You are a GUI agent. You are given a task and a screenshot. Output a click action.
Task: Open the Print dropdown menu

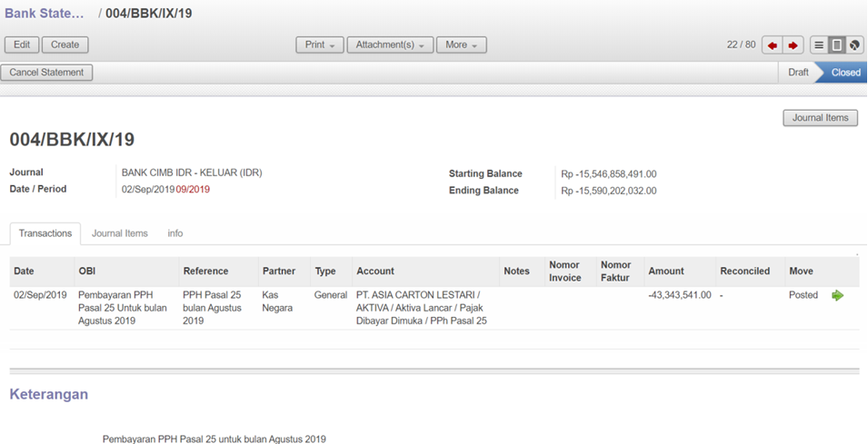click(319, 44)
